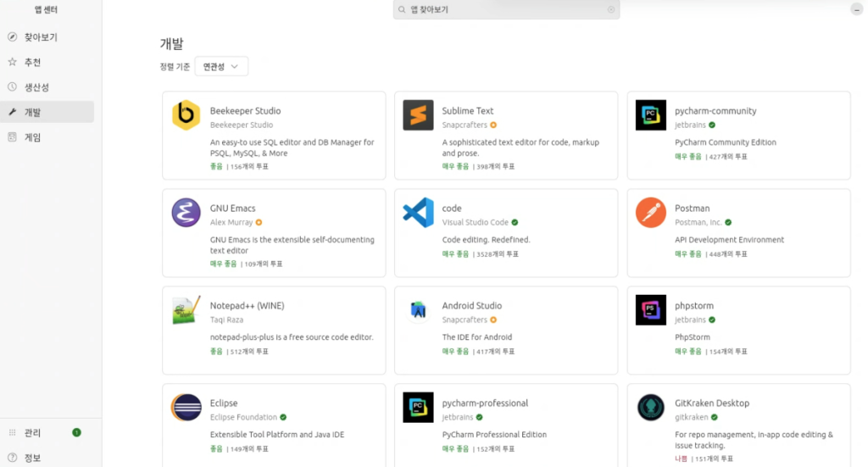Click the 앱 센터 title text
The width and height of the screenshot is (868, 467).
tap(46, 9)
